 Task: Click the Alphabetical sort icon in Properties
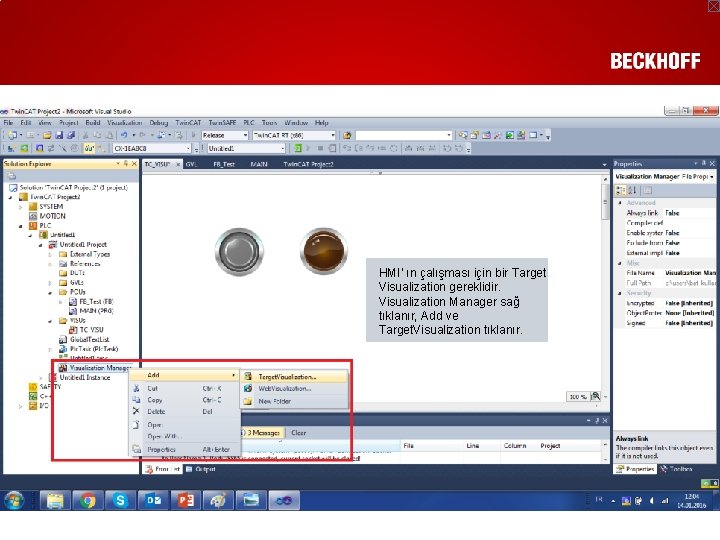(632, 190)
